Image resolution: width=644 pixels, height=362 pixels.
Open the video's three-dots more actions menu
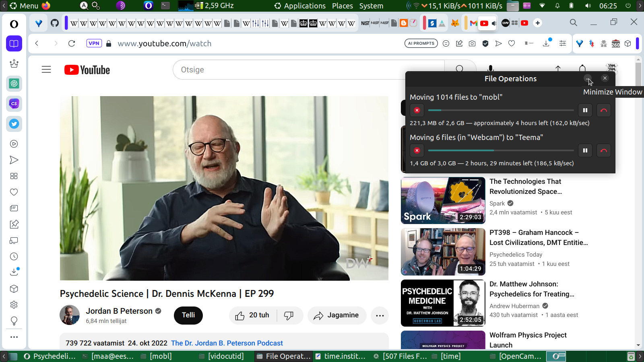point(380,315)
